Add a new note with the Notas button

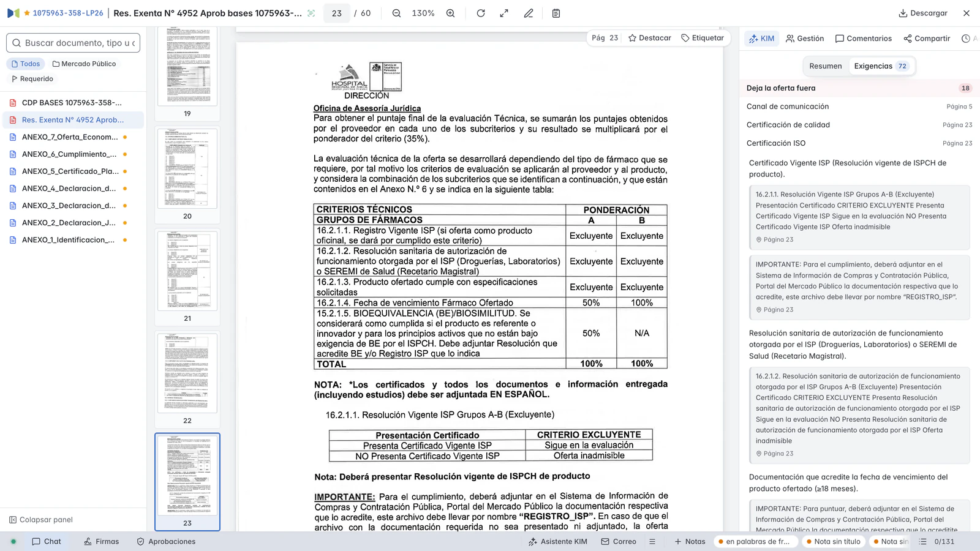[690, 541]
